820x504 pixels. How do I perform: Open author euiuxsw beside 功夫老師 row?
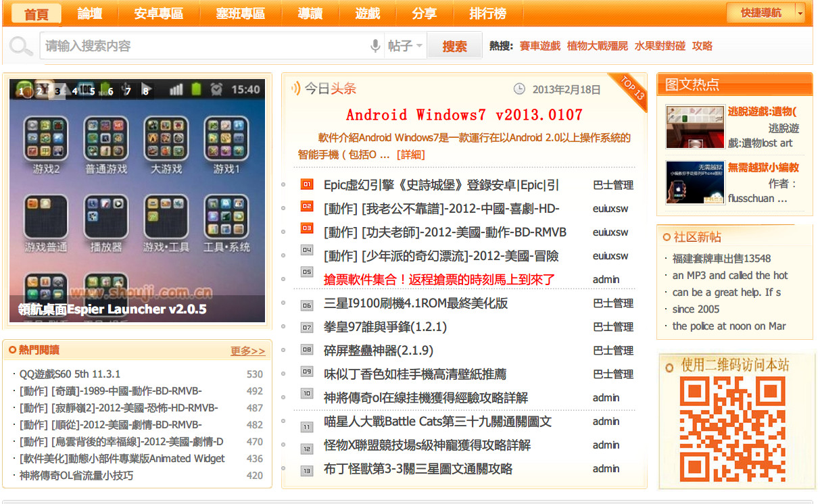[610, 232]
